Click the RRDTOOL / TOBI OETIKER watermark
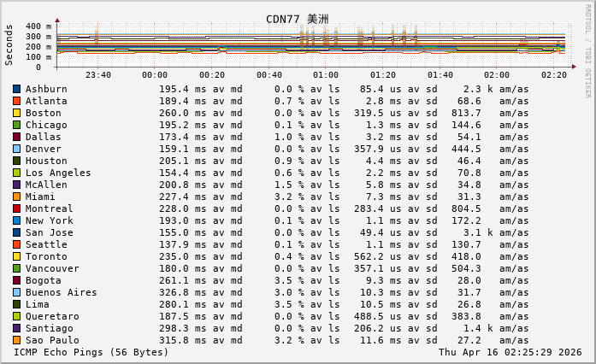The image size is (596, 364). coord(587,51)
